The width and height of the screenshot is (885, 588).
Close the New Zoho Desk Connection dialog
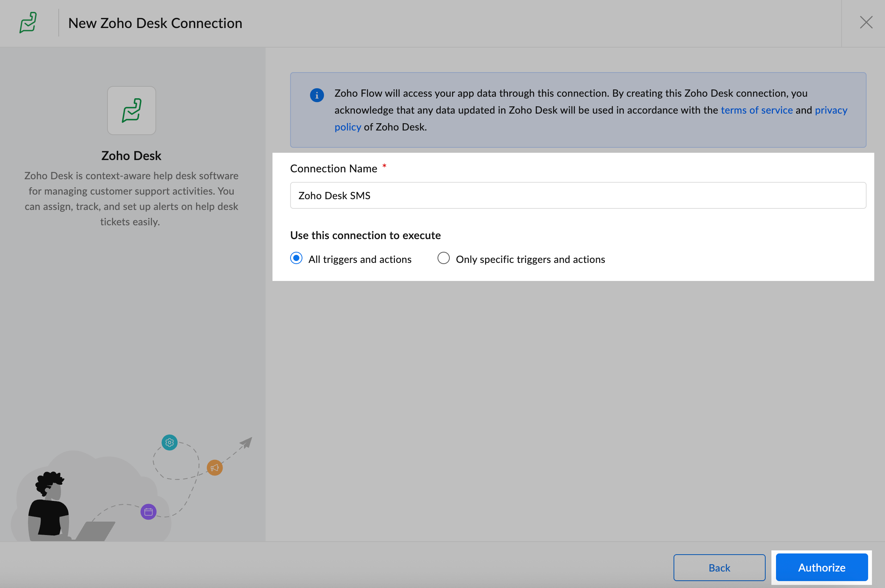866,23
